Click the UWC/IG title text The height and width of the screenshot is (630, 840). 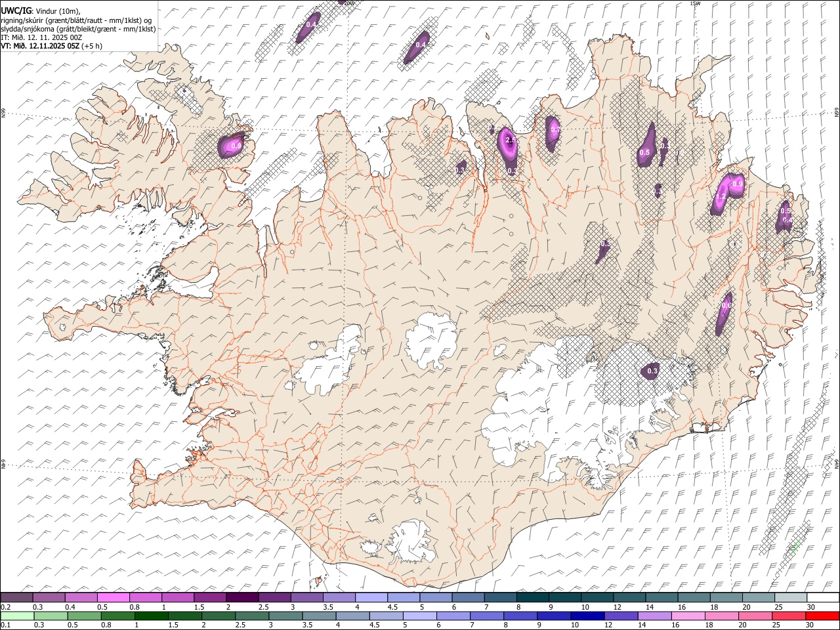16,10
